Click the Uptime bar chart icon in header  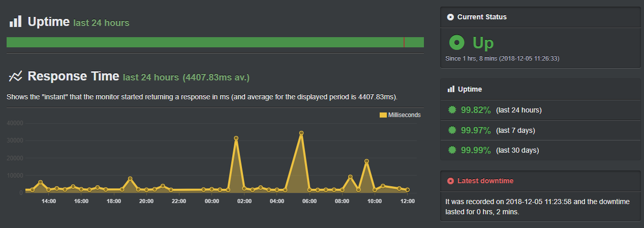pyautogui.click(x=15, y=21)
